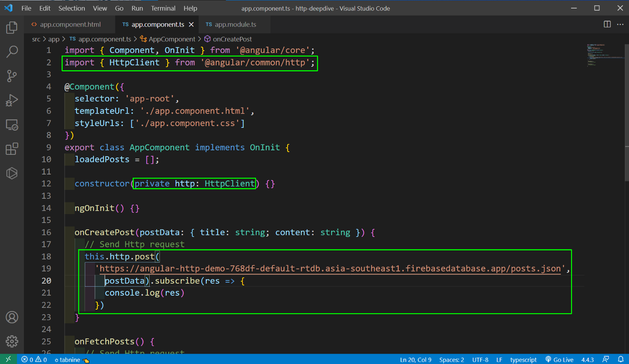The height and width of the screenshot is (364, 629).
Task: Open the Extensions view
Action: click(12, 149)
